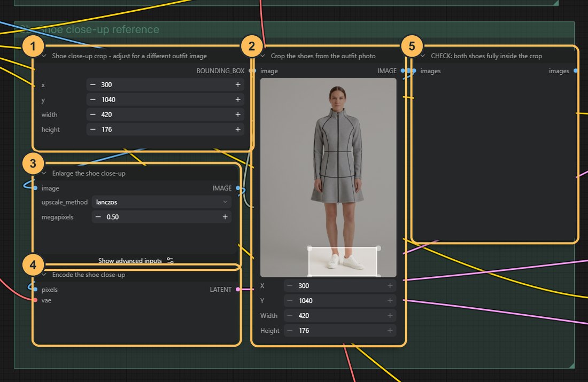Viewport: 588px width, 382px height.
Task: Collapse the CHECK both shoes node
Action: (x=423, y=56)
